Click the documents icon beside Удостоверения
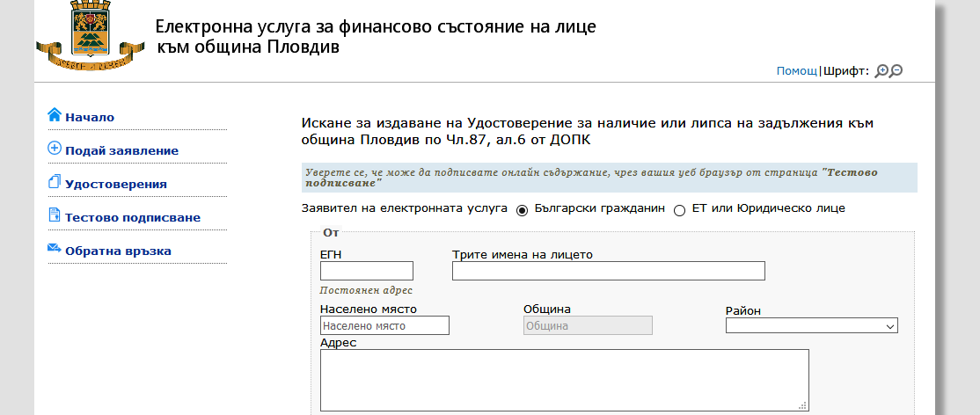The height and width of the screenshot is (415, 980). pos(55,182)
